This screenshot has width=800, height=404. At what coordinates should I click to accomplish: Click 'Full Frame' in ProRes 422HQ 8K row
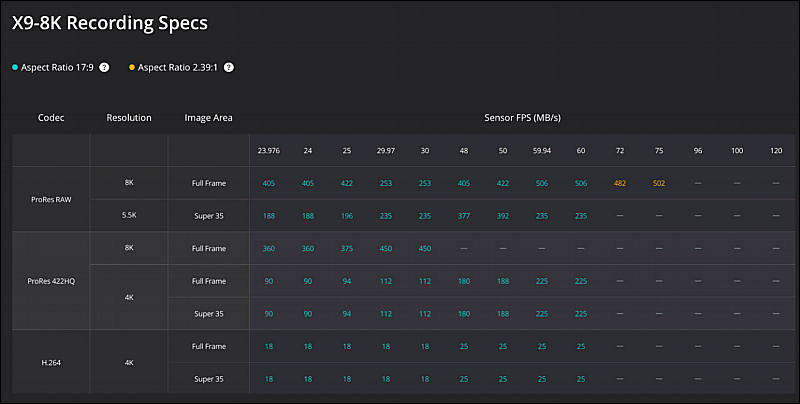point(209,248)
